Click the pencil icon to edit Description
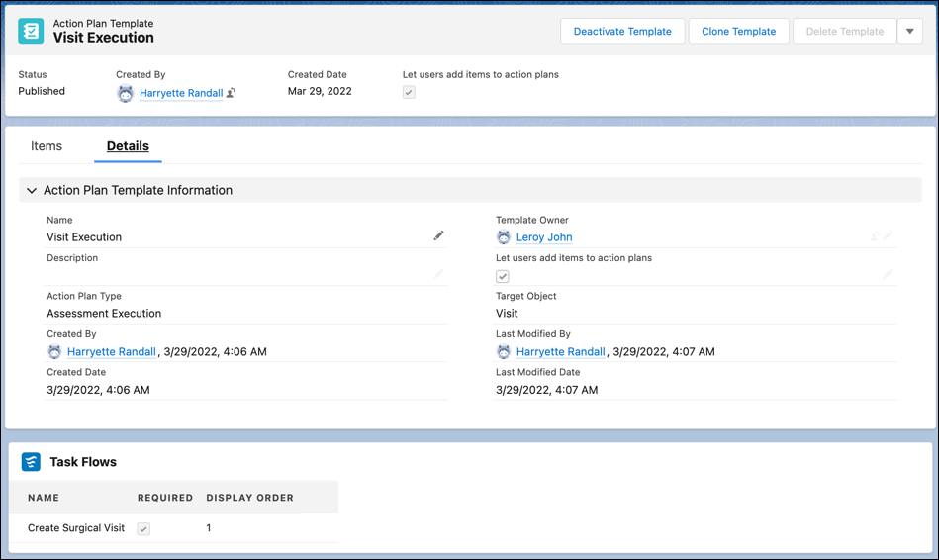The image size is (939, 560). point(439,274)
